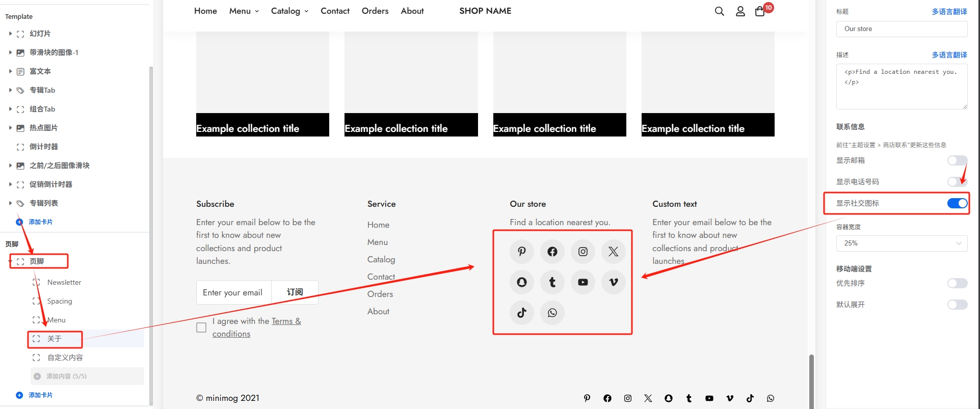
Task: Click the YouTube icon in Our store
Action: coord(582,282)
